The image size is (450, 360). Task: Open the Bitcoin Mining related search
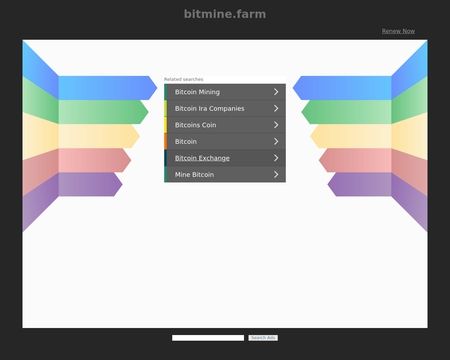coord(225,92)
